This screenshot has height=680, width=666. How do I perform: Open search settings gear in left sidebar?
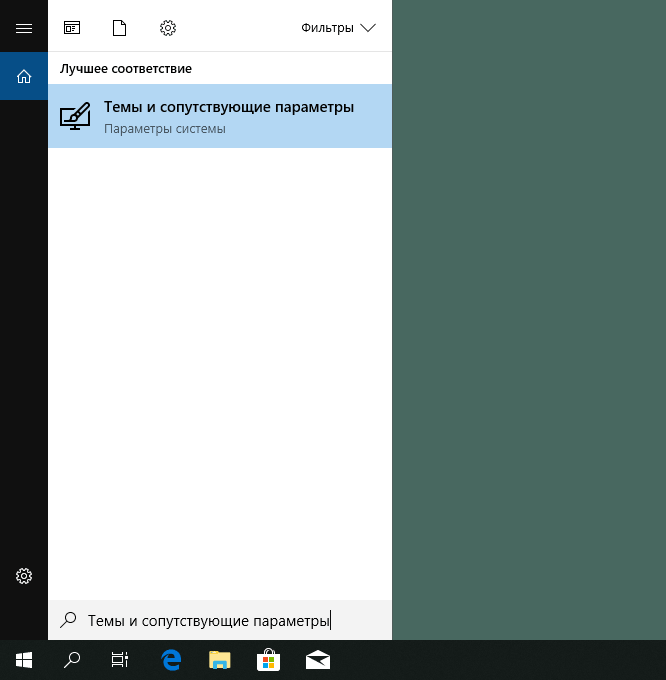pyautogui.click(x=24, y=576)
